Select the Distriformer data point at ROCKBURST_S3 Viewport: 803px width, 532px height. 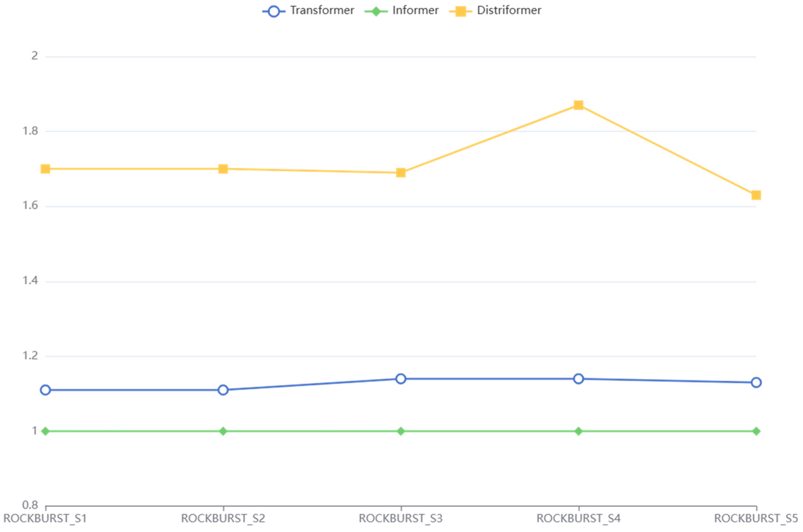click(x=401, y=173)
